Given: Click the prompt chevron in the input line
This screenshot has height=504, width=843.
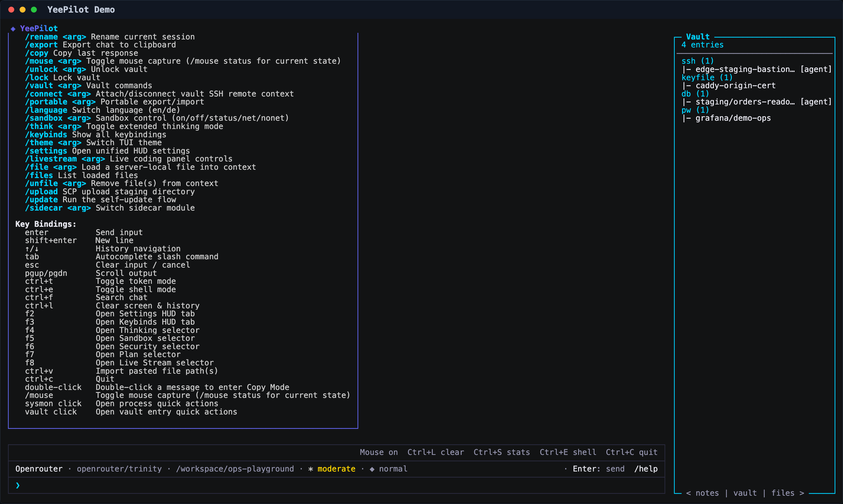Looking at the screenshot, I should pyautogui.click(x=18, y=485).
